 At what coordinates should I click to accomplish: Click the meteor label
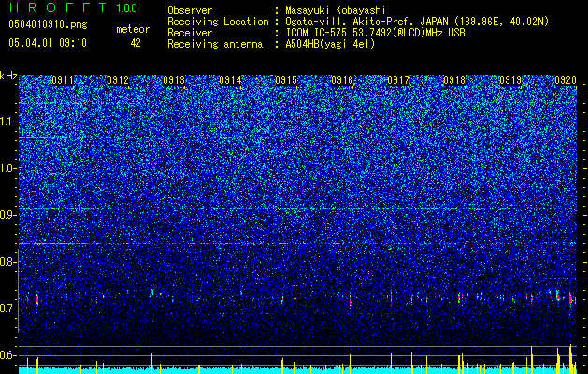tap(133, 29)
